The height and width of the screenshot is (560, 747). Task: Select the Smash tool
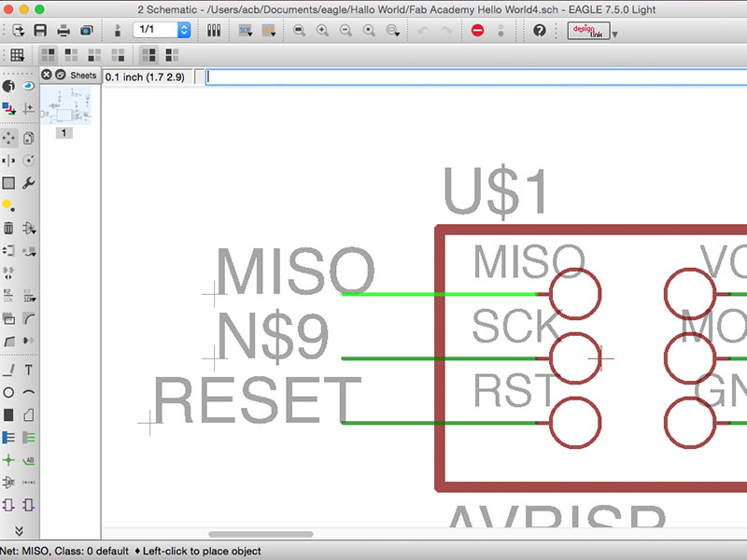8,318
